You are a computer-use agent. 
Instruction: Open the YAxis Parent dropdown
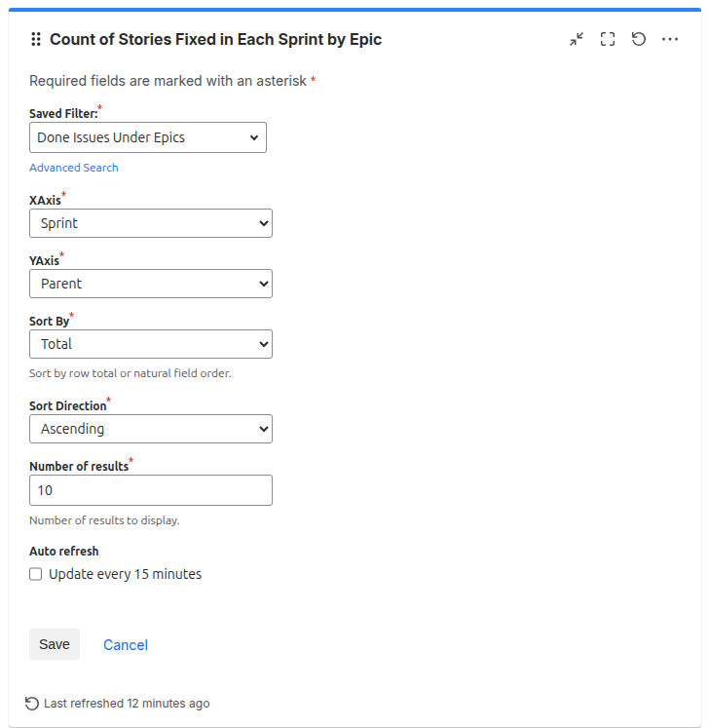[x=151, y=284]
